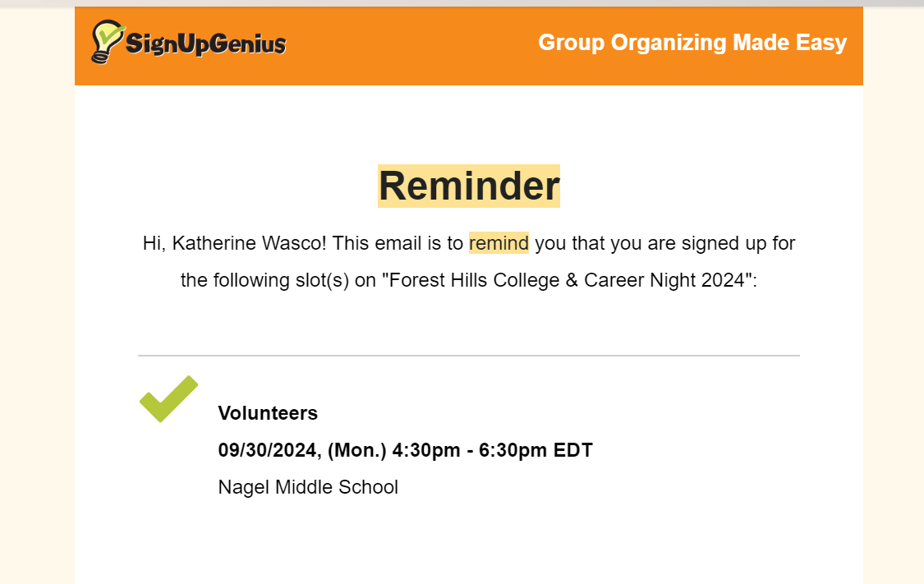Image resolution: width=924 pixels, height=584 pixels.
Task: Click the small check on the lightbulb logo
Action: pyautogui.click(x=111, y=34)
